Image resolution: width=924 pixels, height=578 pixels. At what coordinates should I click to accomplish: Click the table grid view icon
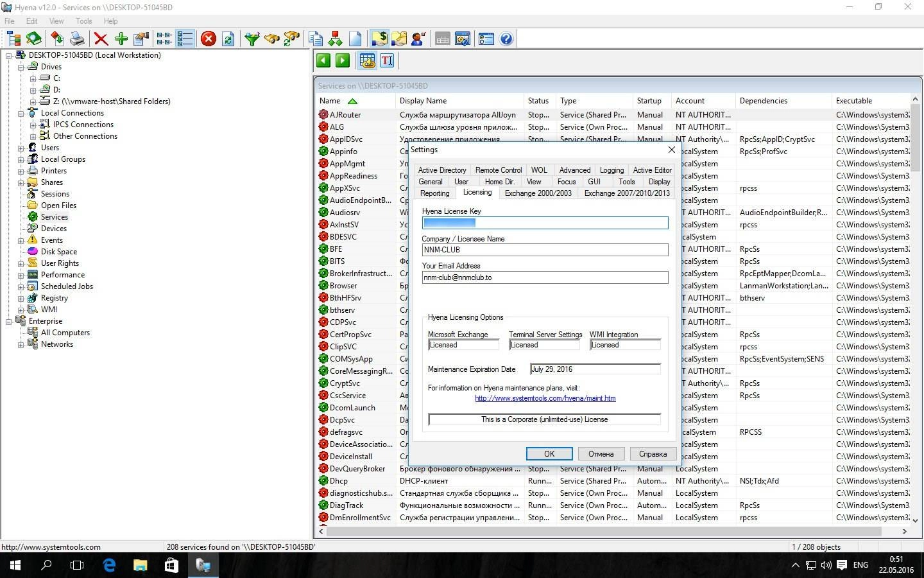(367, 60)
